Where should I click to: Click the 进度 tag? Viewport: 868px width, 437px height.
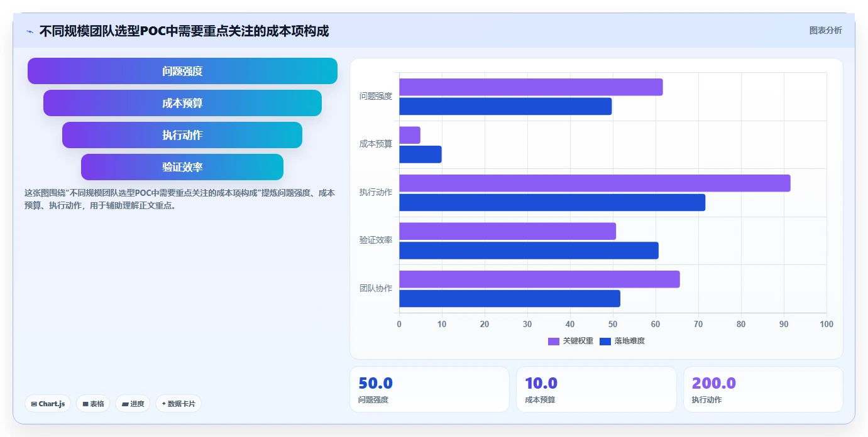tap(133, 404)
